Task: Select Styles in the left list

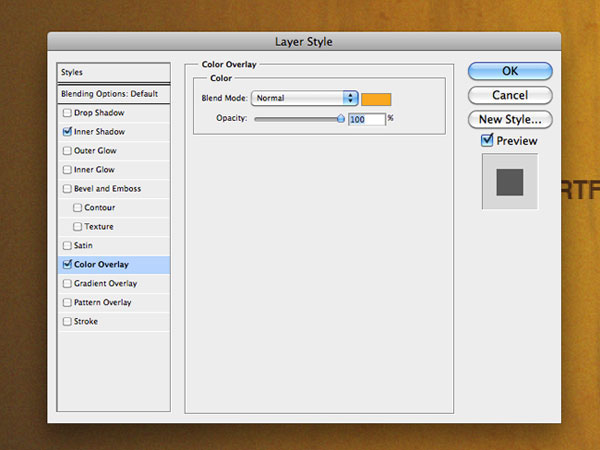Action: point(113,72)
